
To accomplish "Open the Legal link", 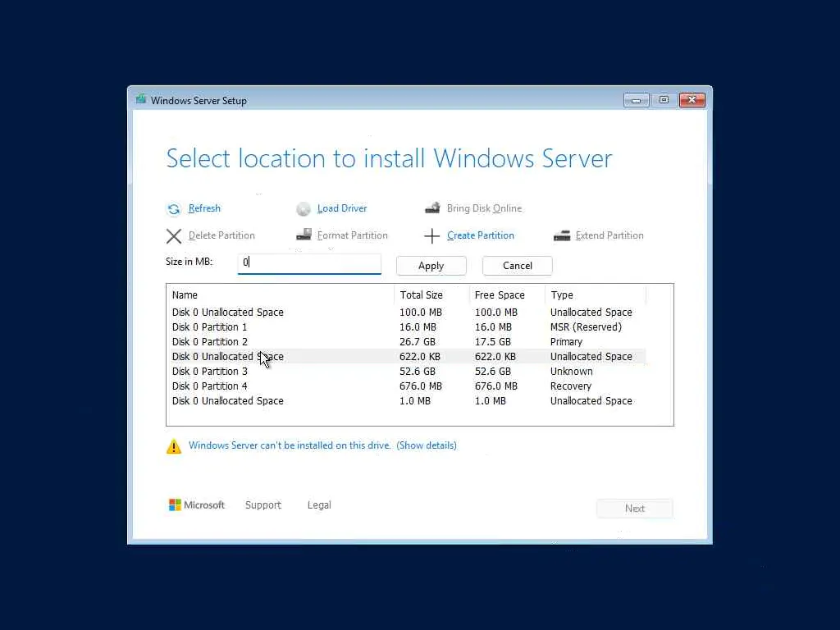I will (319, 504).
